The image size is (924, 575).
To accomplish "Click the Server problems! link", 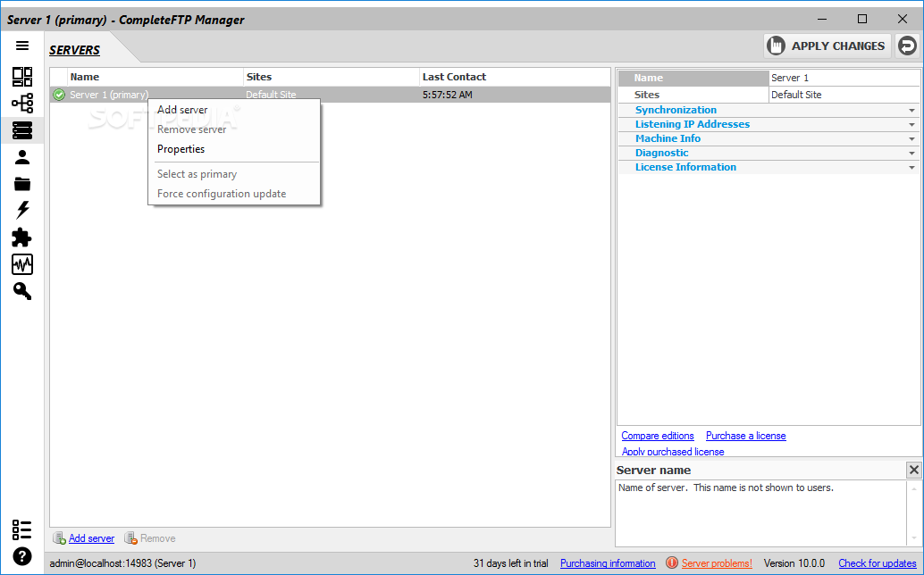I will point(717,563).
